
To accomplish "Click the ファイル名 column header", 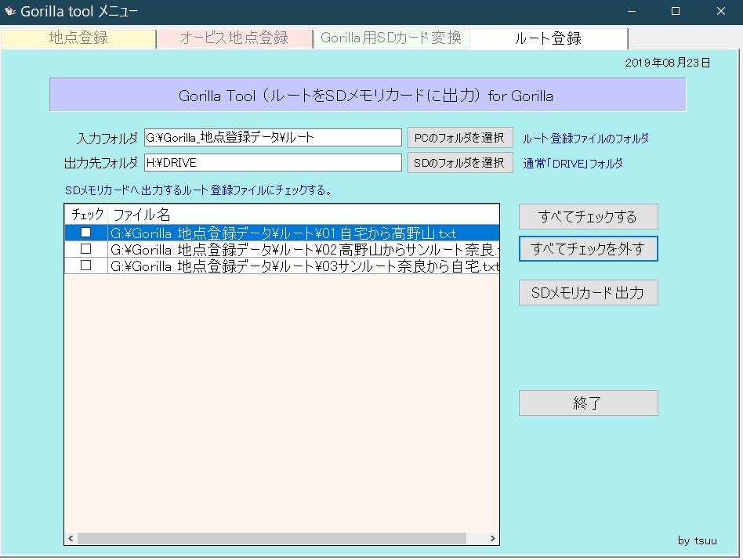I will (303, 214).
